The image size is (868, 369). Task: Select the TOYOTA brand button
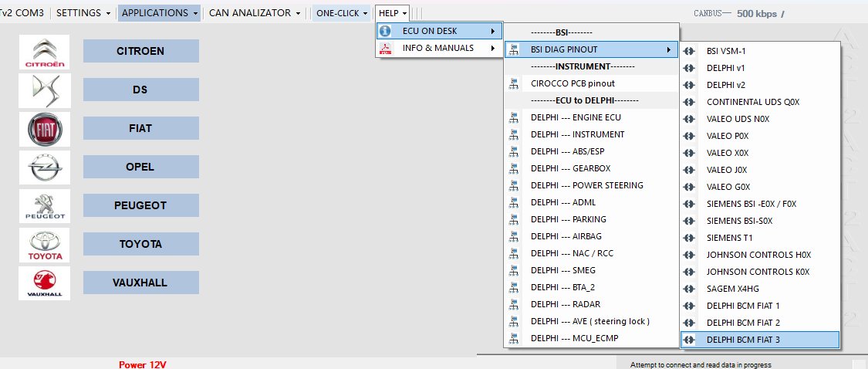(x=140, y=244)
